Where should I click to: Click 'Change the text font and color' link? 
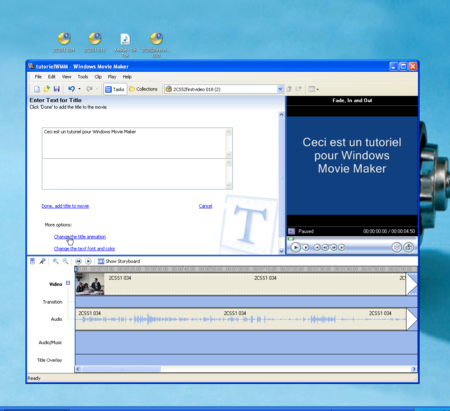tap(84, 249)
